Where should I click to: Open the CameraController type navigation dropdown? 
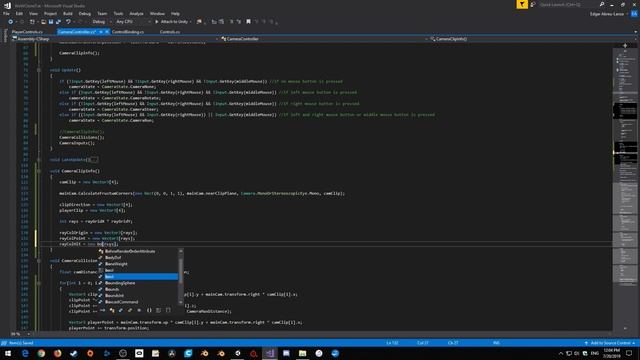pos(324,39)
